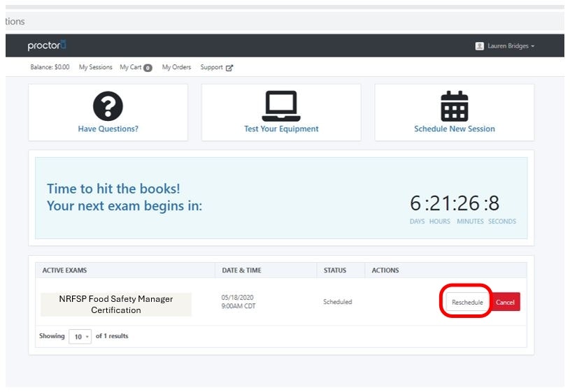This screenshot has width=570, height=392.
Task: Click the laptop equipment test icon
Action: 281,106
